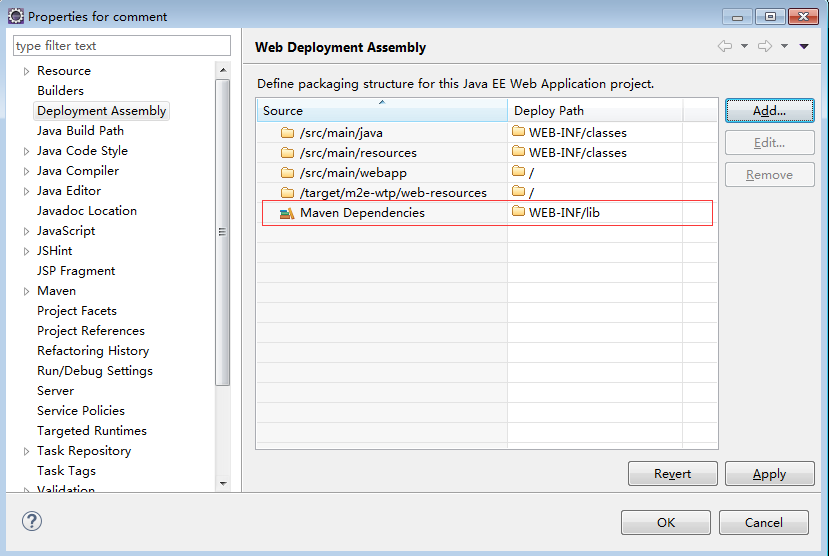This screenshot has width=829, height=556.
Task: Click the Add... button
Action: point(770,111)
